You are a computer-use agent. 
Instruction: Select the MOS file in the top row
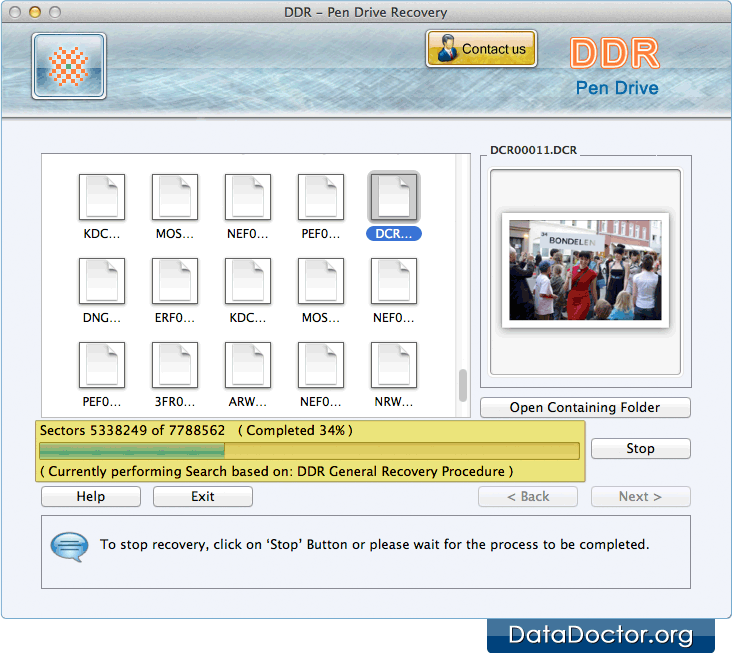[x=175, y=197]
